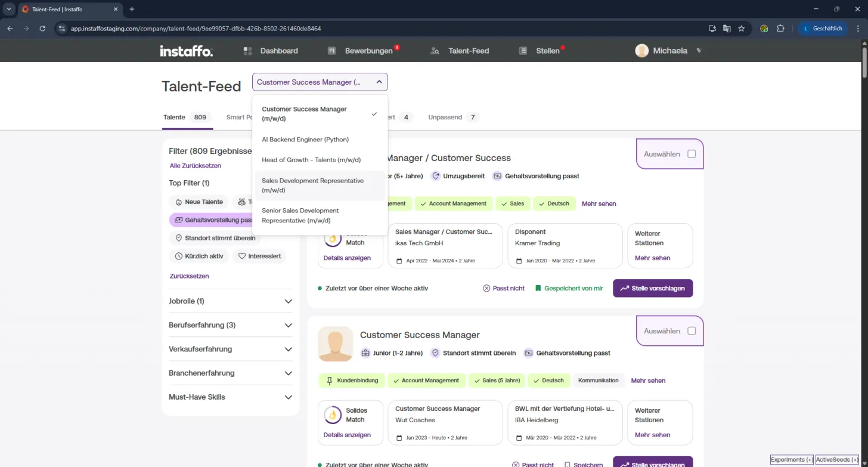
Task: Click the Alle Zurücksetzen link
Action: coord(196,166)
